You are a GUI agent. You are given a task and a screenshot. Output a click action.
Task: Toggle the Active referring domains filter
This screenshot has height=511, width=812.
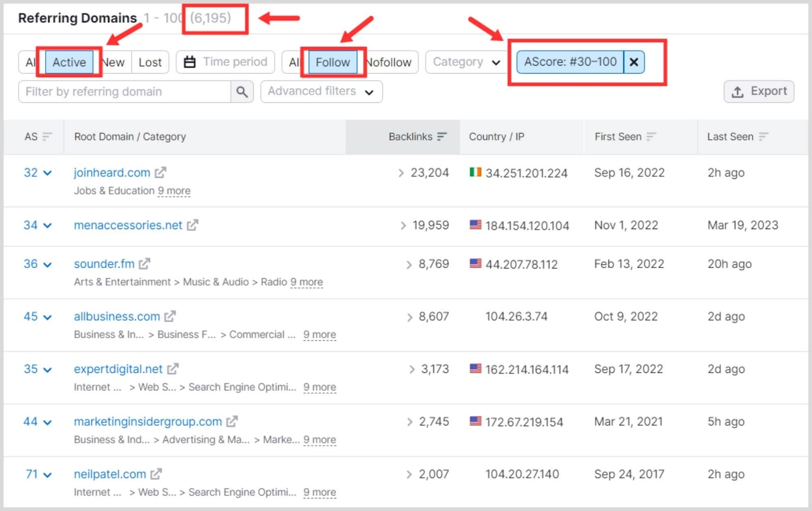coord(69,62)
